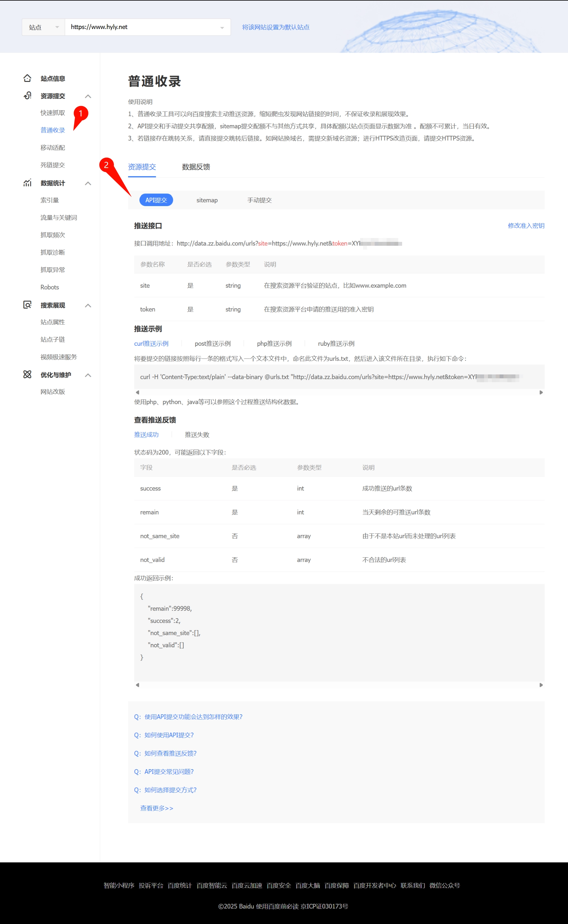Collapse the 数据统计 sidebar section
568x924 pixels.
[88, 184]
